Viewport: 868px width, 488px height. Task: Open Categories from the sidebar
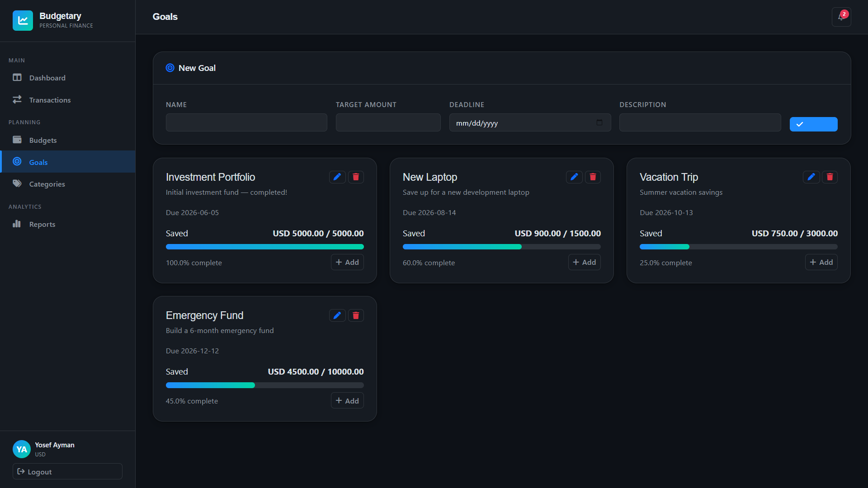pos(68,184)
